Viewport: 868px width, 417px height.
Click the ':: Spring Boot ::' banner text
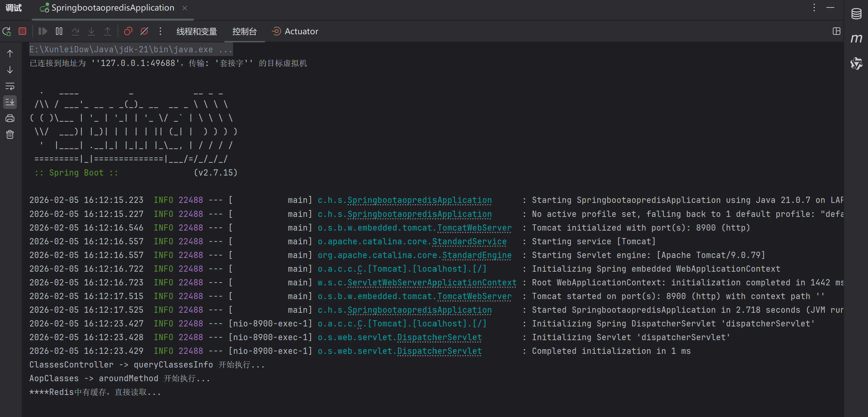coord(76,173)
